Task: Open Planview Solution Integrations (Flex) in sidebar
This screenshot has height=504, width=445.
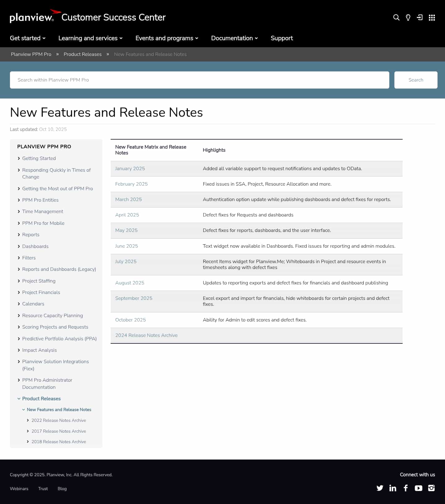Action: coord(55,365)
